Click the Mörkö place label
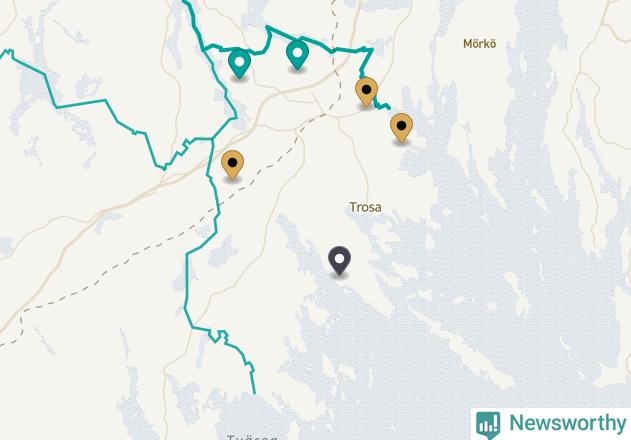The image size is (631, 440). pos(479,43)
